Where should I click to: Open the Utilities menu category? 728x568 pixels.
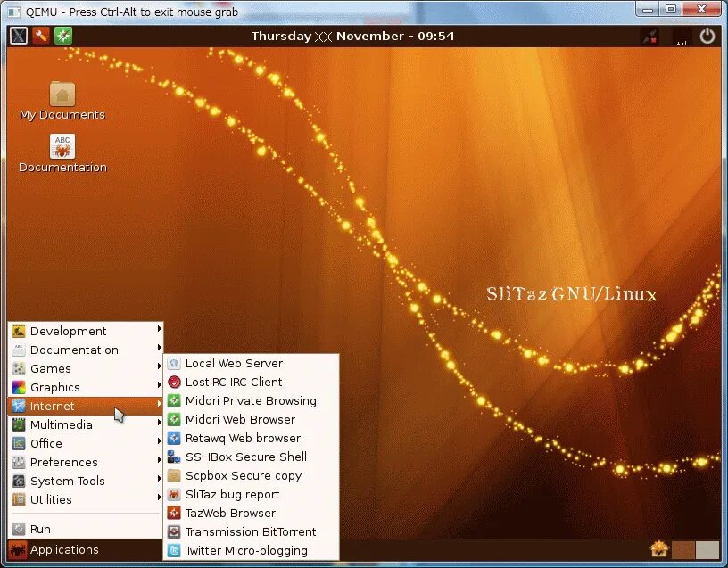click(x=86, y=499)
